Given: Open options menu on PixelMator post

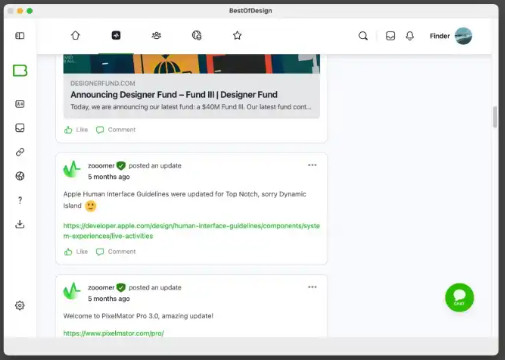Looking at the screenshot, I should (312, 287).
